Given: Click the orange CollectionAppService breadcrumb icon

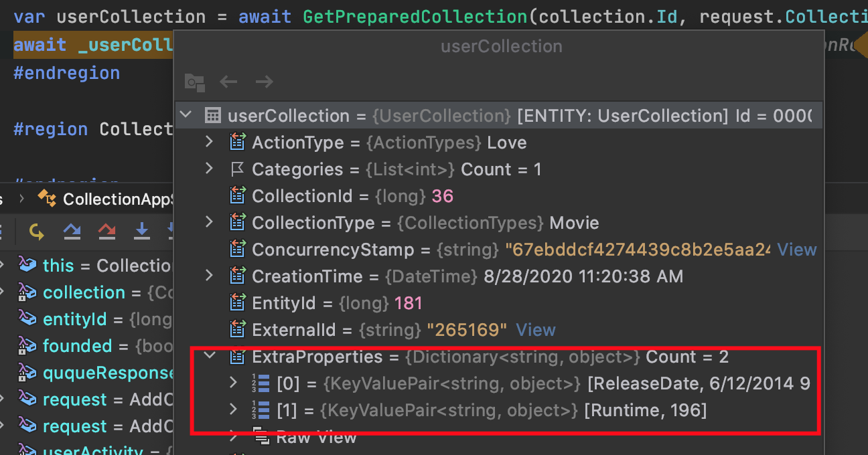Looking at the screenshot, I should coord(47,198).
